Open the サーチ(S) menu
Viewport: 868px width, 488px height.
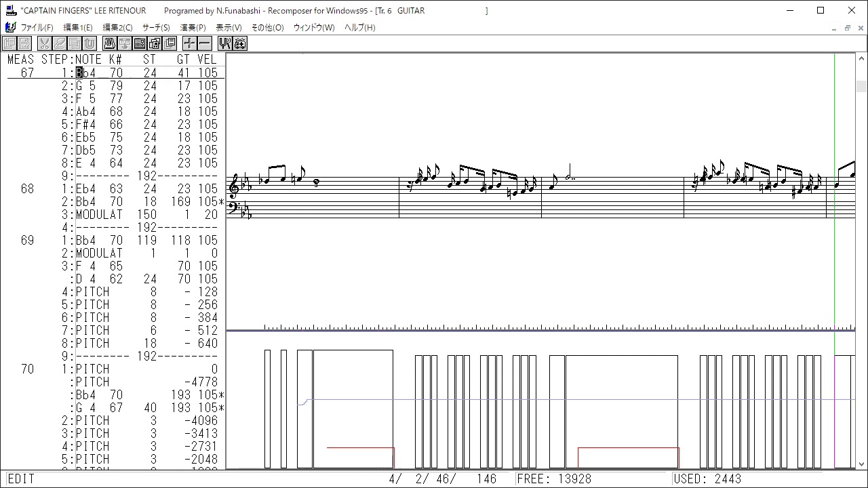156,28
